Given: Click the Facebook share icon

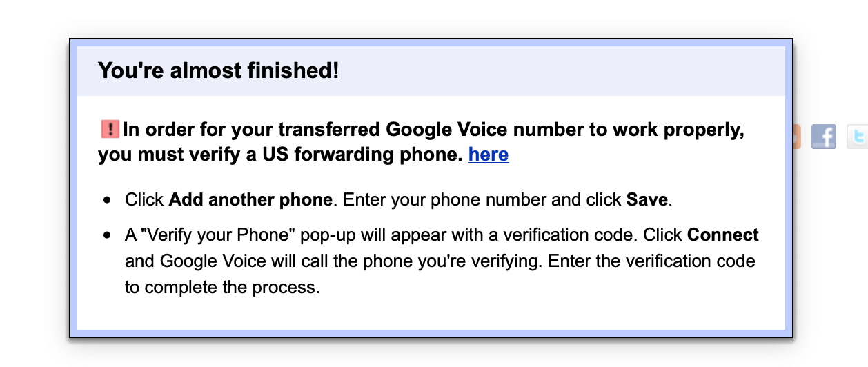Looking at the screenshot, I should (824, 136).
